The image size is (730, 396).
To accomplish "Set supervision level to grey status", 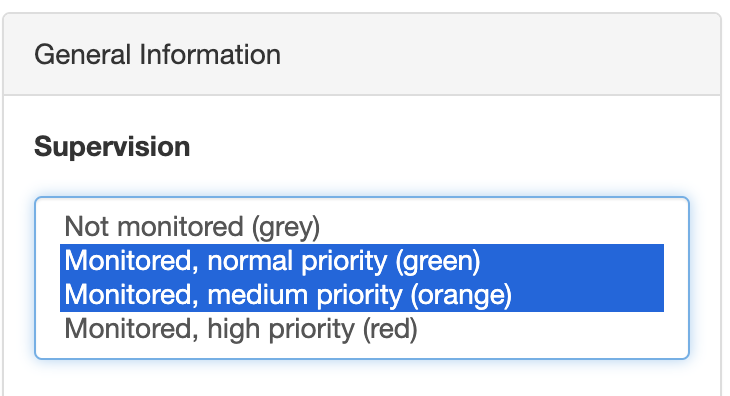I will click(362, 227).
